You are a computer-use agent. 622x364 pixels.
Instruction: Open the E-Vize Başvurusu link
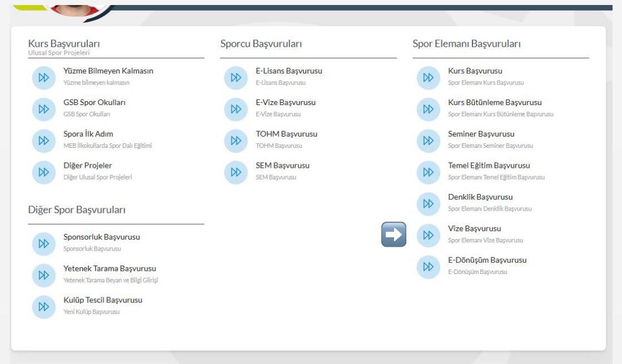pyautogui.click(x=281, y=103)
